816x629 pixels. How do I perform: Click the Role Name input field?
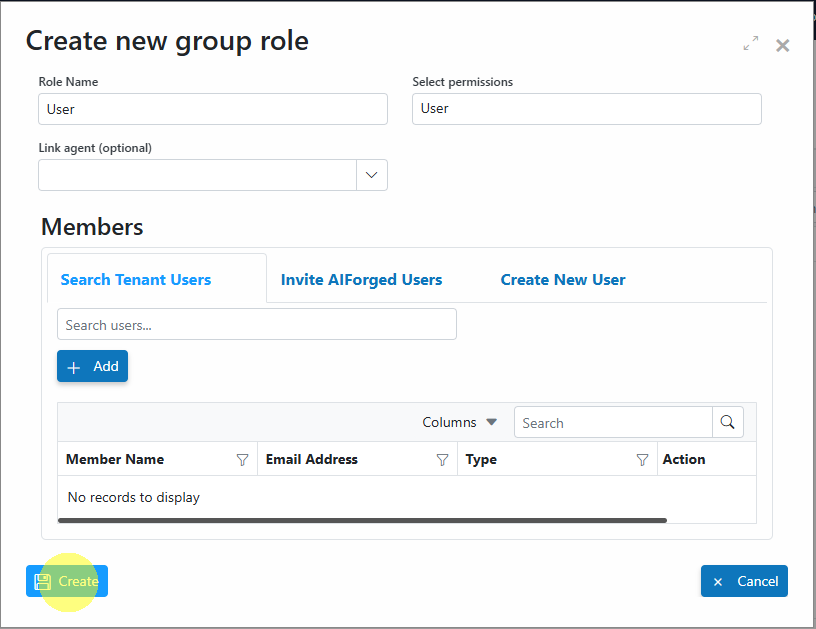[213, 109]
